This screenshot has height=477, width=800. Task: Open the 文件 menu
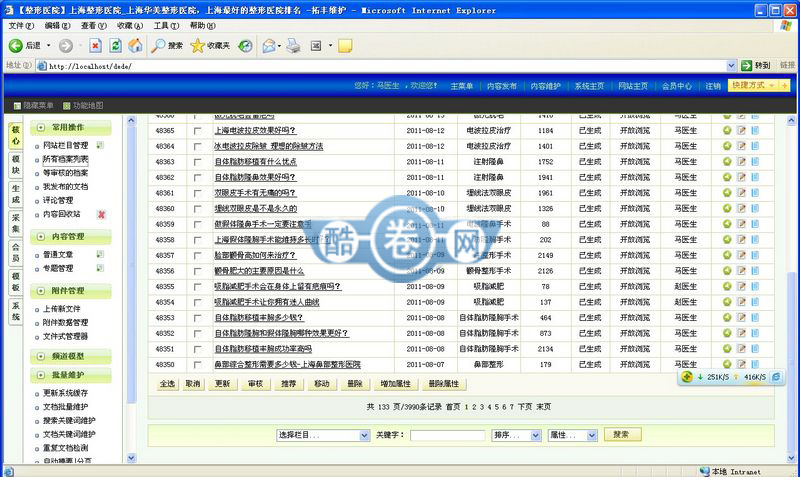(21, 26)
